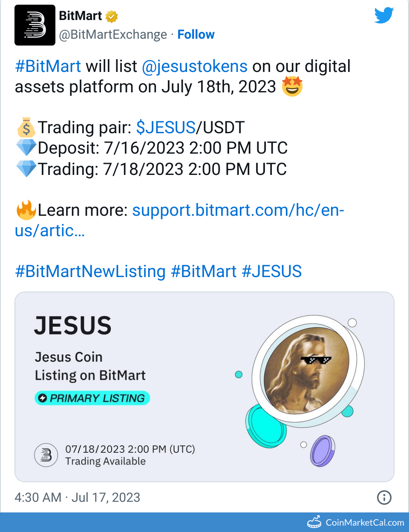Open the support.bitmart.com article link
Image resolution: width=409 pixels, height=532 pixels.
pyautogui.click(x=179, y=220)
